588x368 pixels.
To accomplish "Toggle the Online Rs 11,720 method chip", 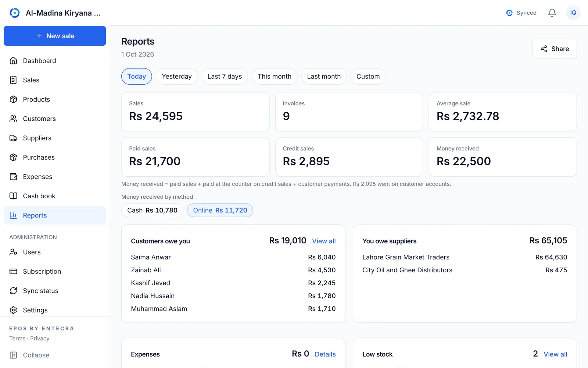I will pyautogui.click(x=220, y=210).
